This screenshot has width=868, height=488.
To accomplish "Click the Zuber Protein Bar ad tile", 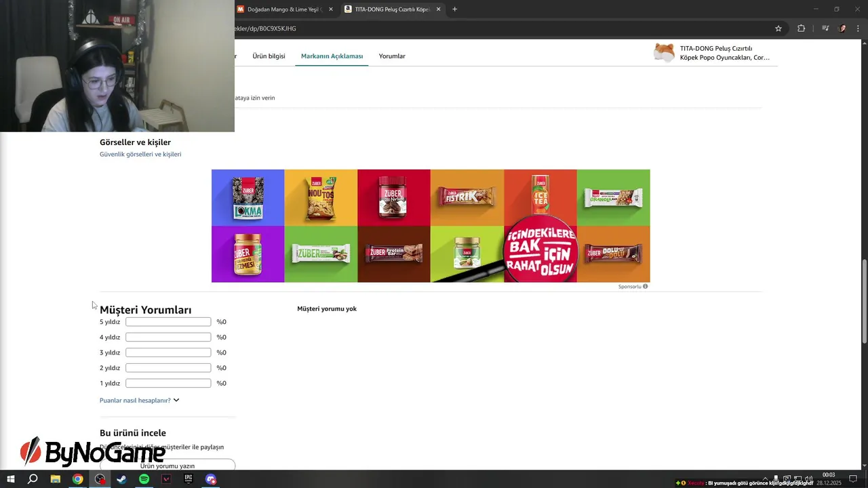I will tap(394, 254).
